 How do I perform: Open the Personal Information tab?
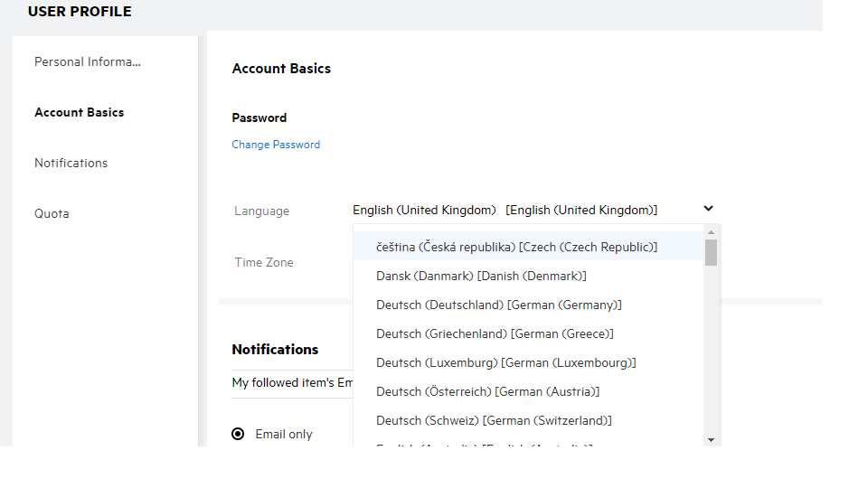tap(88, 62)
